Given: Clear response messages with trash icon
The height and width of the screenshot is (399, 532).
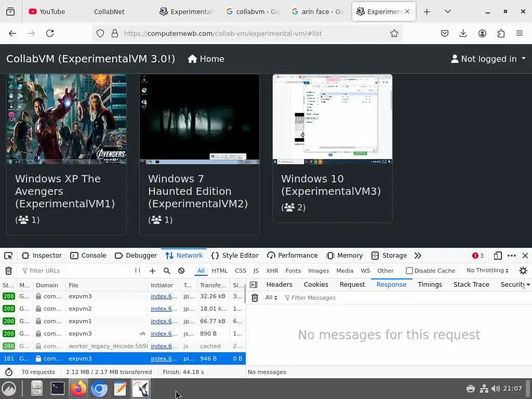Looking at the screenshot, I should [255, 298].
